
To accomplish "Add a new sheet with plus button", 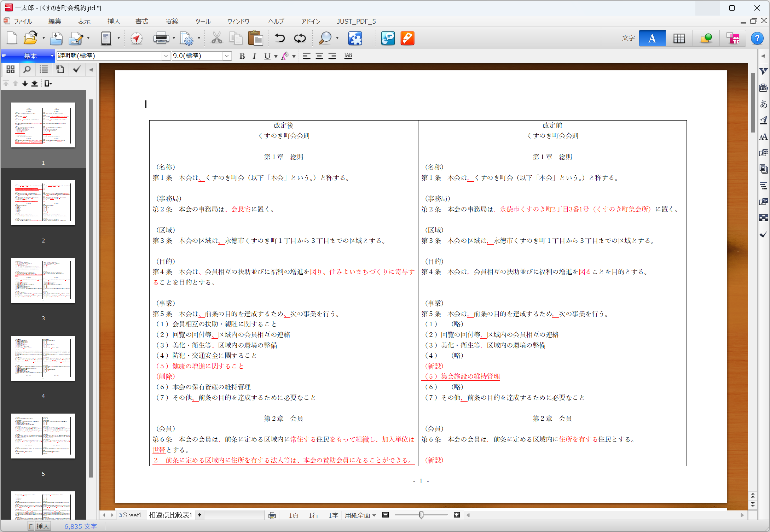I will [199, 515].
